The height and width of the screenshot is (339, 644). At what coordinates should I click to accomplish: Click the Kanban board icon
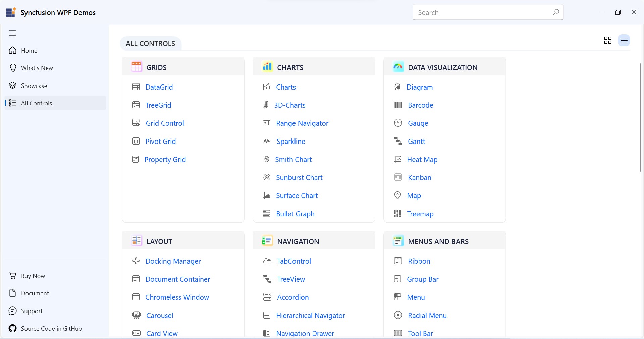click(398, 177)
